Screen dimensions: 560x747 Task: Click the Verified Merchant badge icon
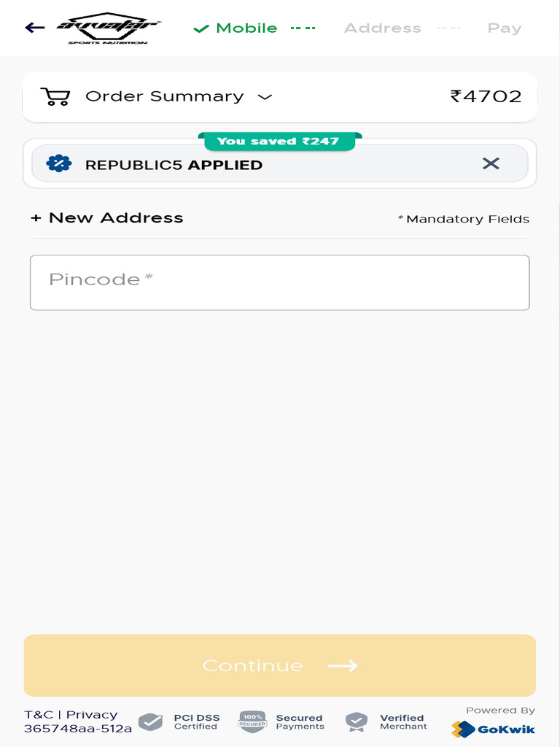click(x=356, y=721)
